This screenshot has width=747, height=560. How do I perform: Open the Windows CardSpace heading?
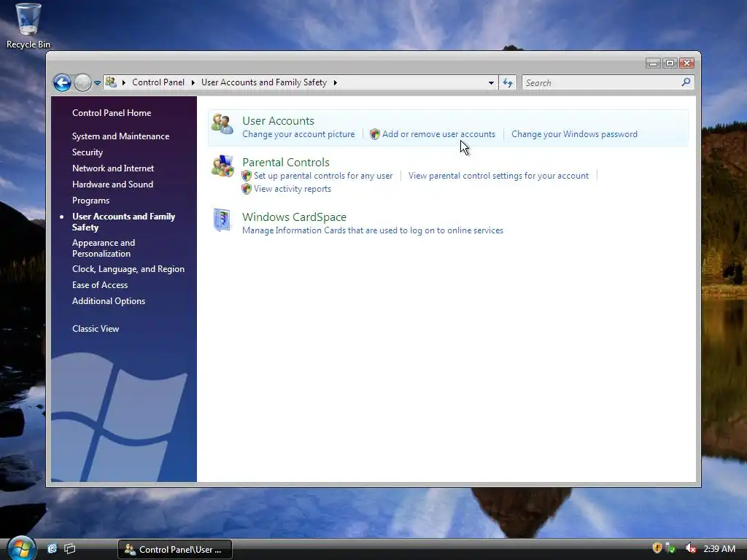pyautogui.click(x=294, y=217)
